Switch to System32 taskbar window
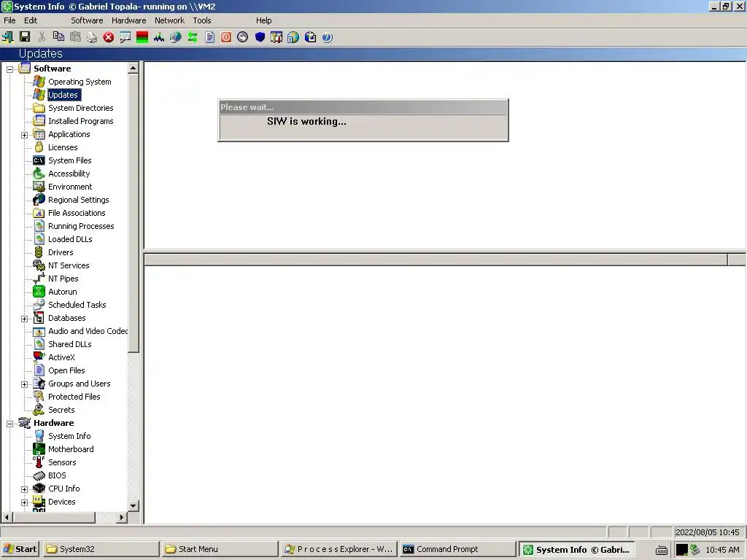Screen dimensions: 747x560 click(x=101, y=549)
